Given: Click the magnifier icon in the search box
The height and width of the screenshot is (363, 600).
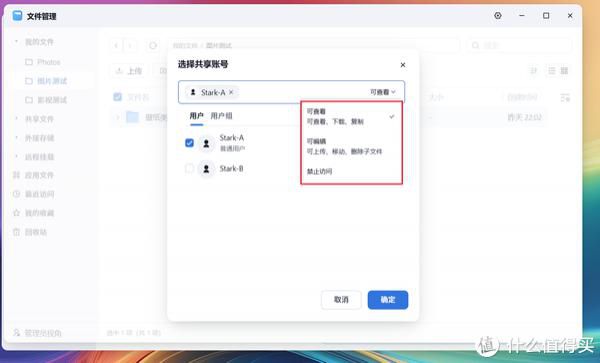Looking at the screenshot, I should click(476, 46).
